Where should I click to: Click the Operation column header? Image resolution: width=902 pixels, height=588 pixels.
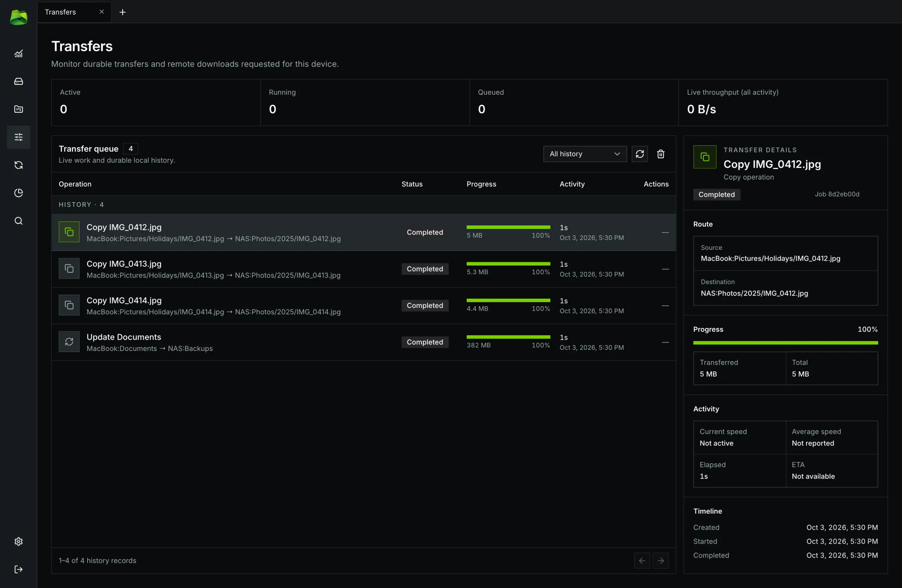pyautogui.click(x=75, y=184)
